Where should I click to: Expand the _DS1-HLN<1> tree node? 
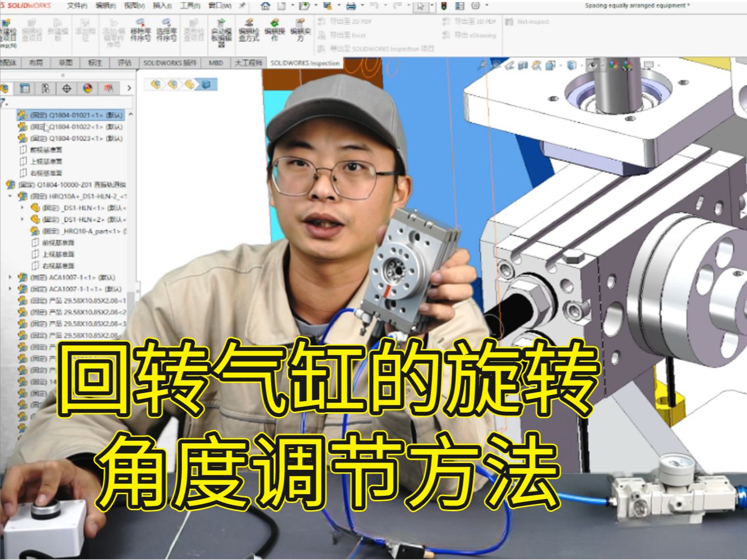click(22, 207)
